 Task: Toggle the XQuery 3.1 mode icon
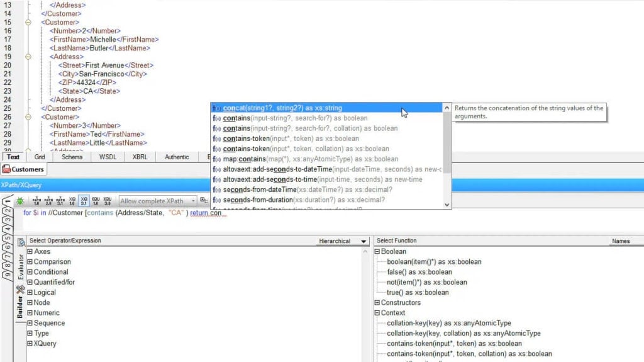click(x=84, y=201)
